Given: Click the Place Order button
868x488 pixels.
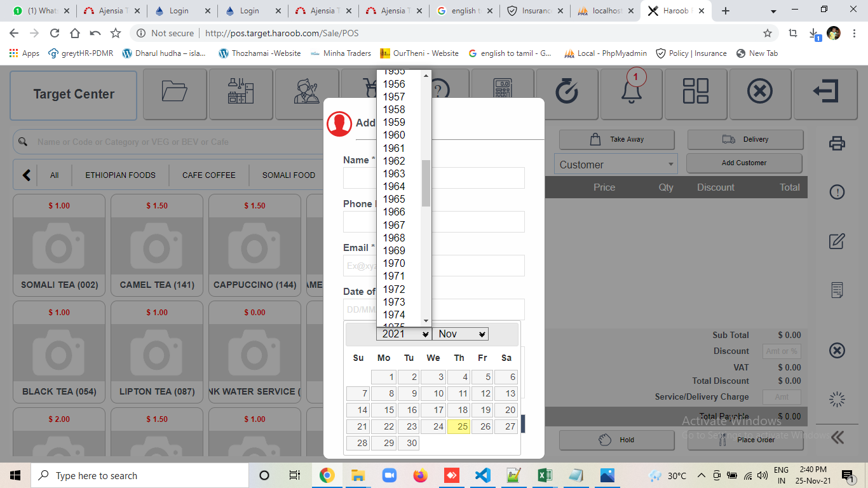Looking at the screenshot, I should coord(745,440).
